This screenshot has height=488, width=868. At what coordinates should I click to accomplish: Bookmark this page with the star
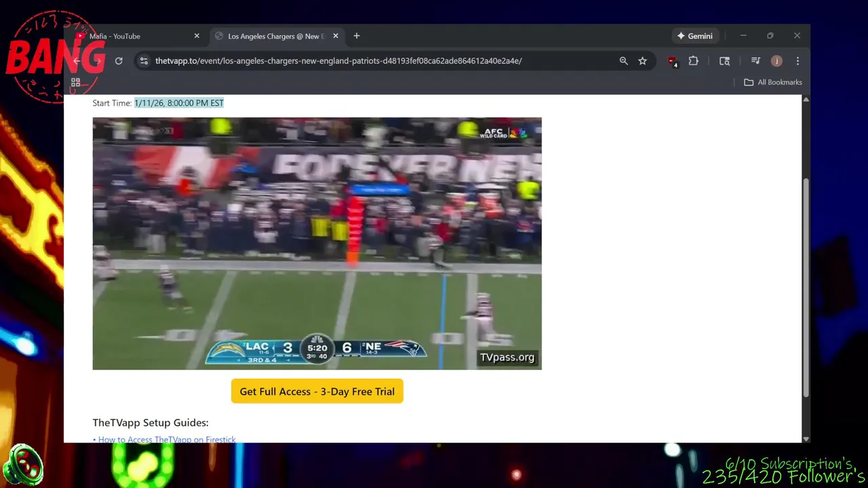(x=642, y=61)
